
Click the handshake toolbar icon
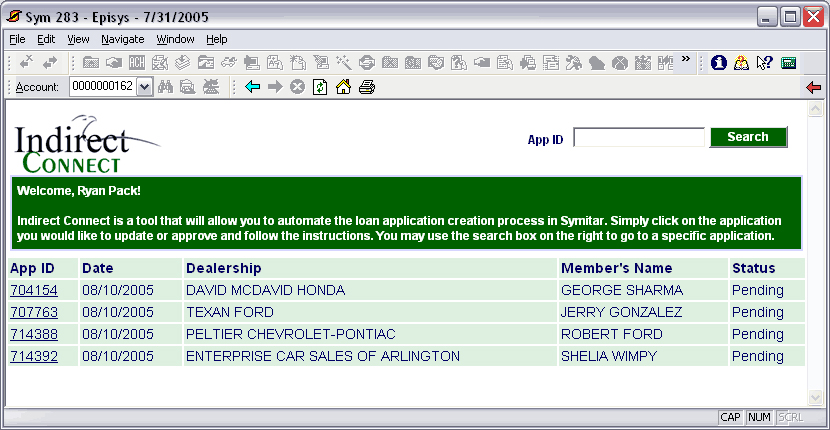(x=114, y=63)
